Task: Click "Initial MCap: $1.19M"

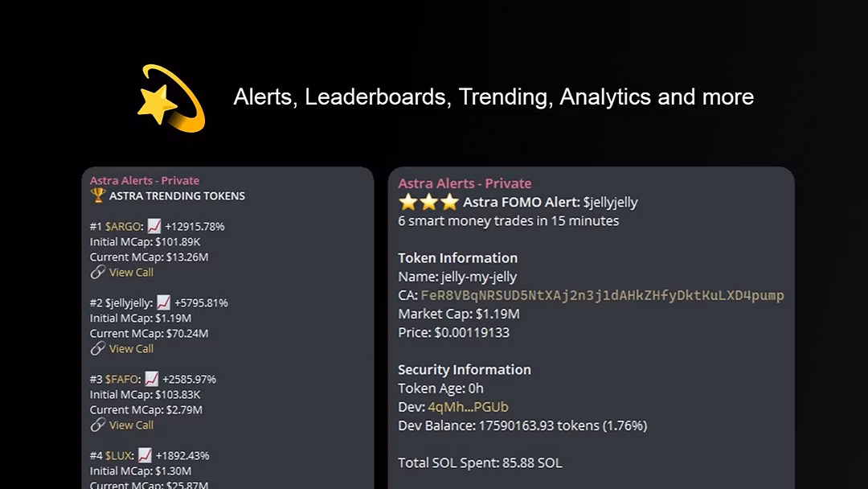Action: (x=141, y=318)
